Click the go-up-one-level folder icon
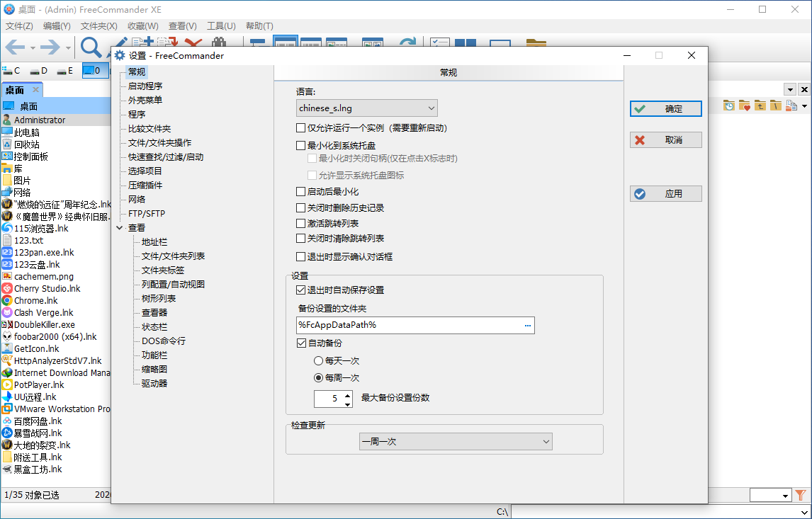This screenshot has width=812, height=519. point(760,105)
